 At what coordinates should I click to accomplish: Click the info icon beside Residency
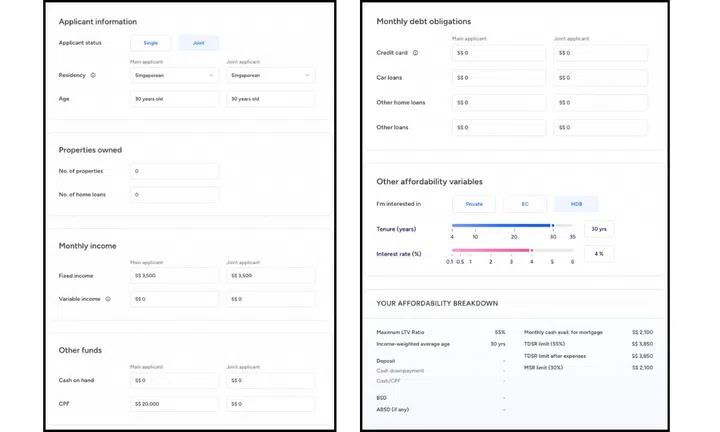pyautogui.click(x=93, y=75)
